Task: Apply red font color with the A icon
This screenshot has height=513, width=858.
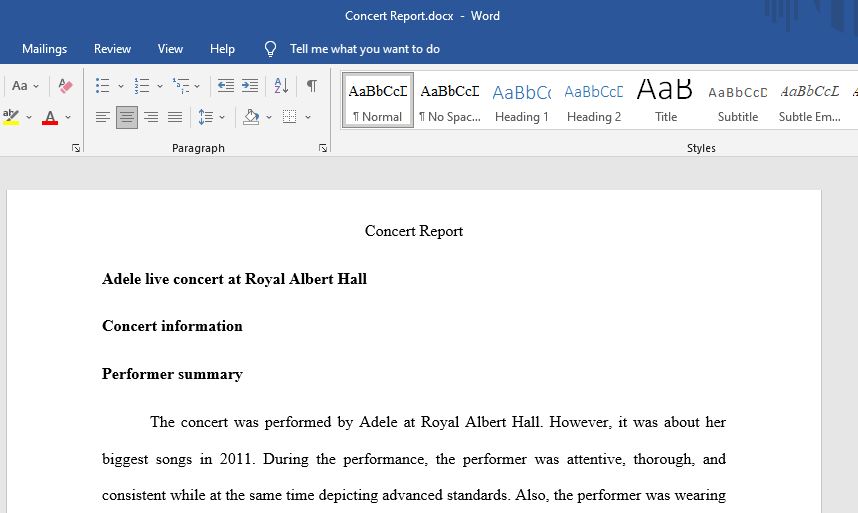Action: 50,117
